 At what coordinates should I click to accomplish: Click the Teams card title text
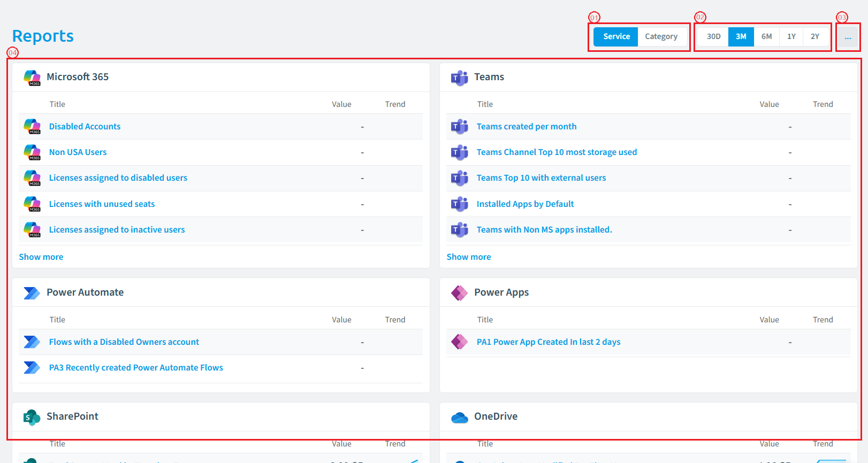click(489, 77)
